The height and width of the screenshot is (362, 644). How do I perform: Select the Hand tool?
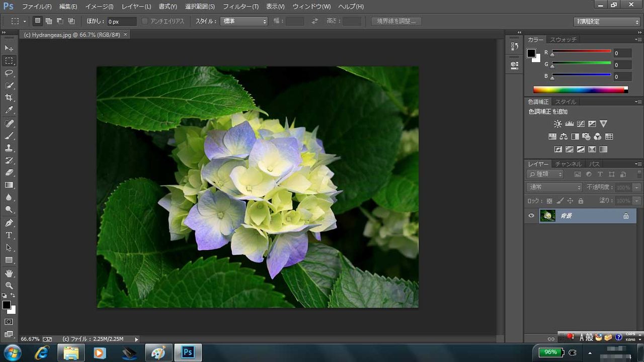coord(9,273)
